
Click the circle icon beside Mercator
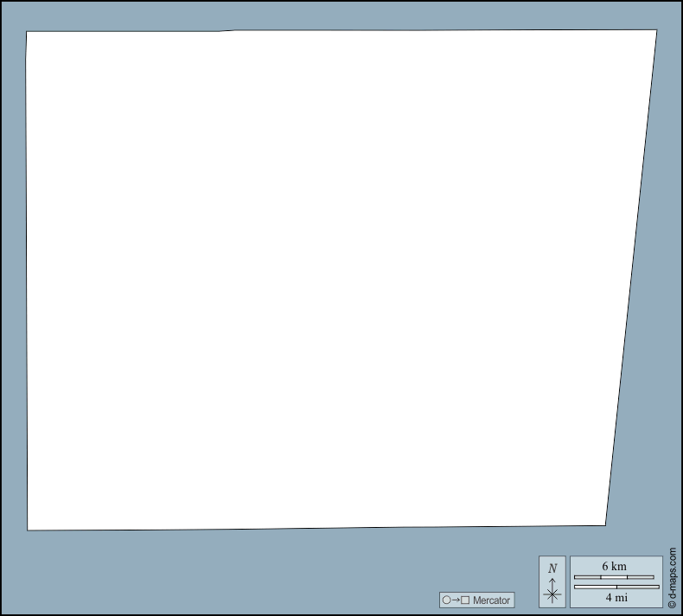(446, 600)
